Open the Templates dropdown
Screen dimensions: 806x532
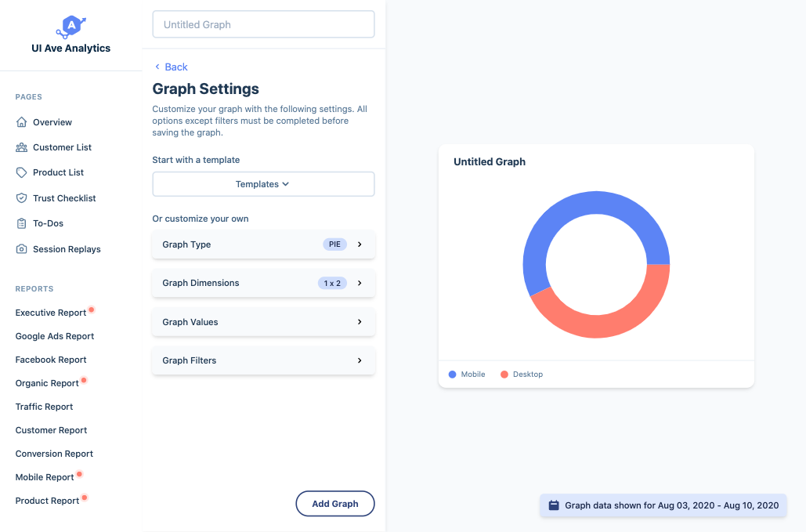[x=263, y=184]
